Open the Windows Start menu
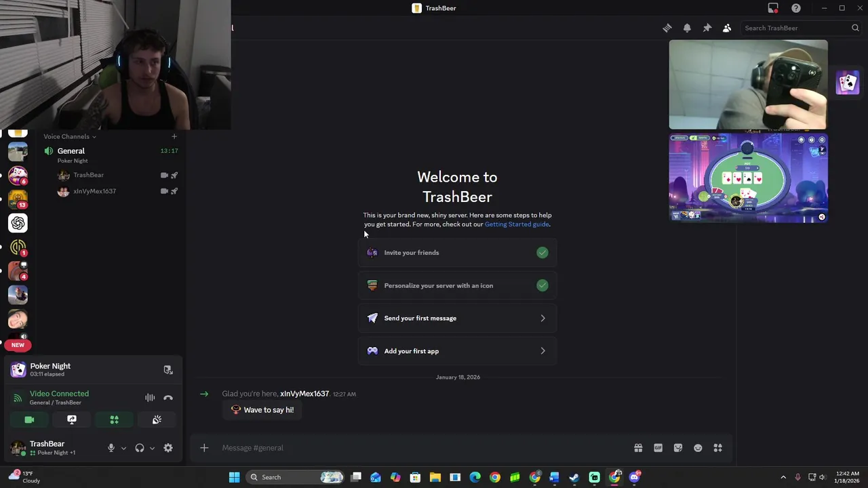Screen dimensions: 868x488 [x=234, y=477]
